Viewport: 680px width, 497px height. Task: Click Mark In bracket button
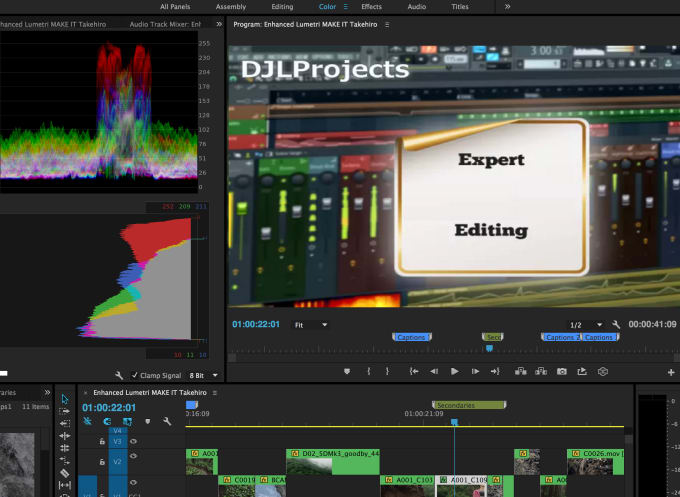[x=369, y=372]
